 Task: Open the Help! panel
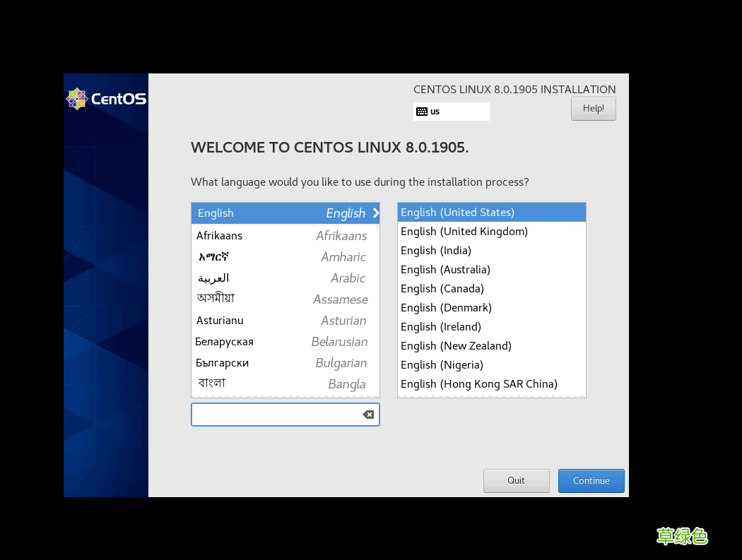593,108
